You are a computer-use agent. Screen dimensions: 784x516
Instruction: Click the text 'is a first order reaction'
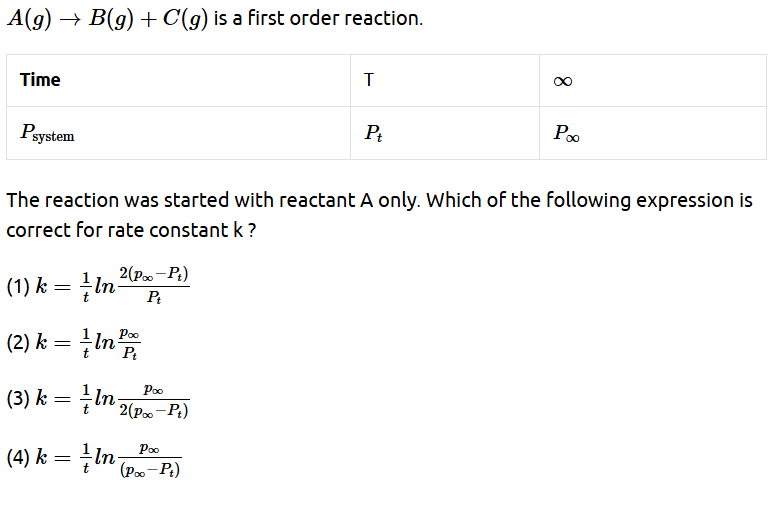pyautogui.click(x=318, y=18)
